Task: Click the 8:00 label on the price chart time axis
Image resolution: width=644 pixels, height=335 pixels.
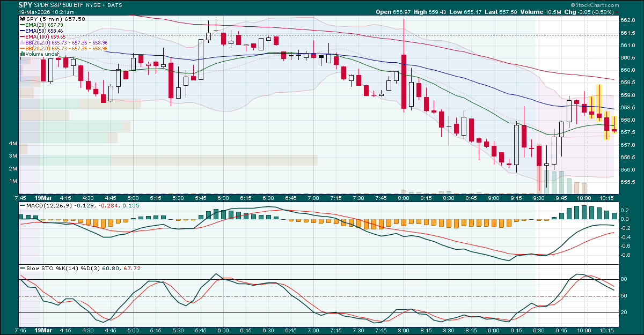Action: pos(403,197)
